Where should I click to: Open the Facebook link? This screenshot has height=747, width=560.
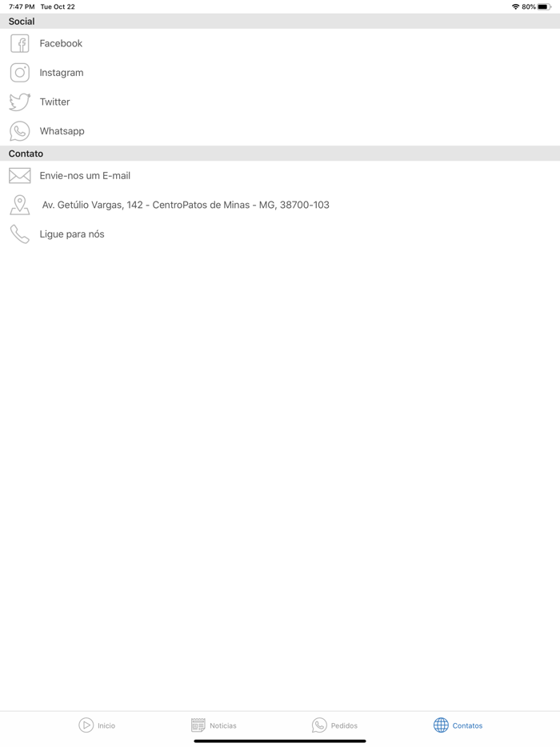(x=280, y=43)
